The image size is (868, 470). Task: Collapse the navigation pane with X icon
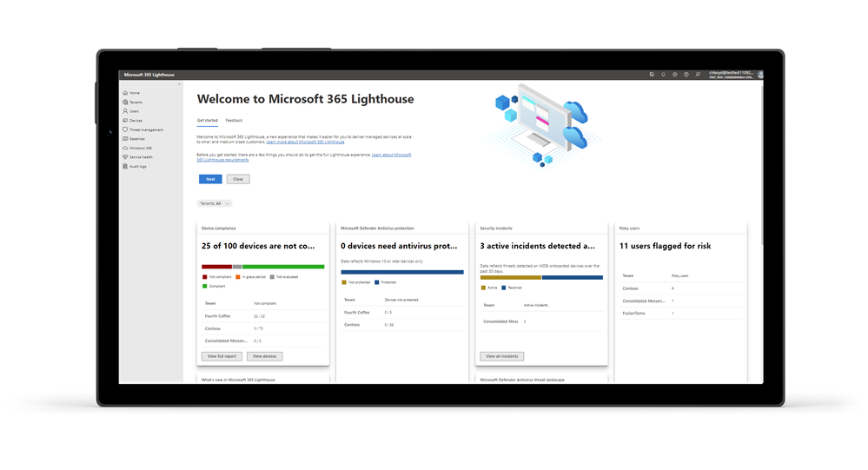[x=179, y=84]
